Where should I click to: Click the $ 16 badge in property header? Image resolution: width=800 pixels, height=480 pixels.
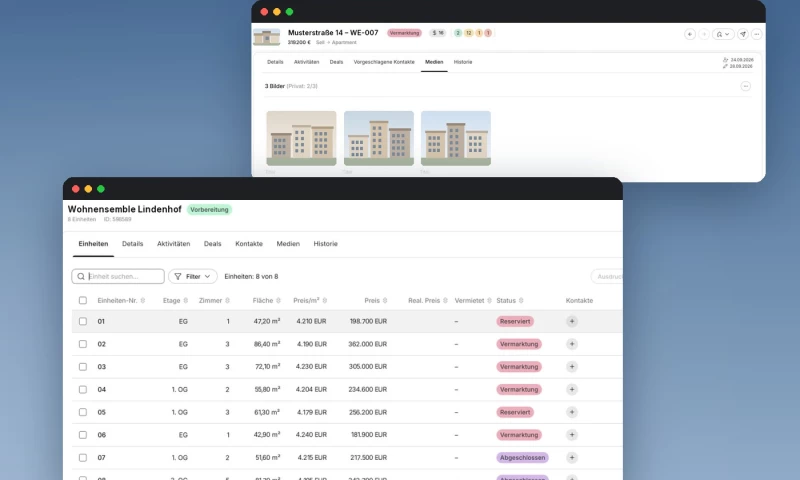click(x=438, y=33)
